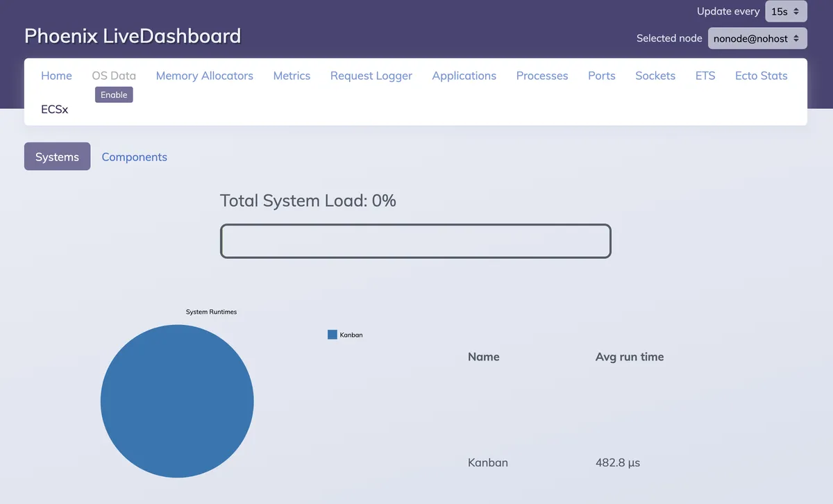Return to the Home tab

click(x=56, y=76)
